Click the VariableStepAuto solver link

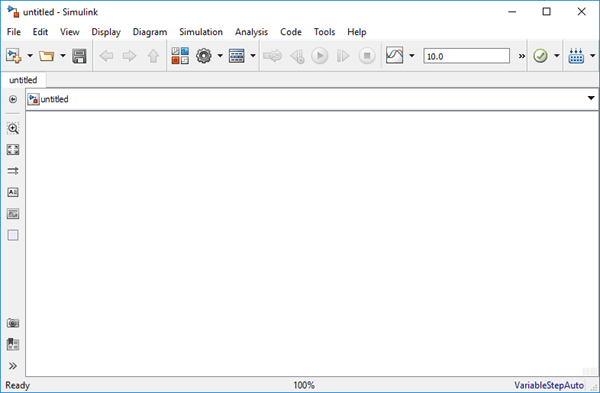click(x=549, y=385)
